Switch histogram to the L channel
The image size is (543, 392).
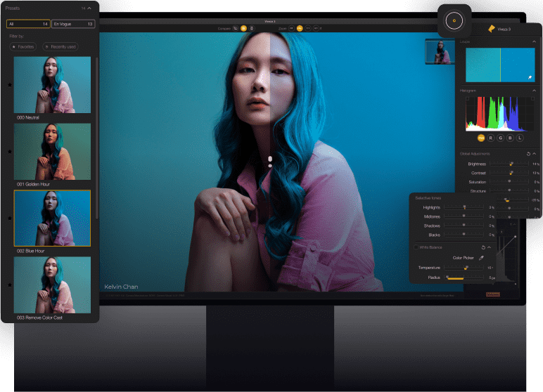point(520,138)
